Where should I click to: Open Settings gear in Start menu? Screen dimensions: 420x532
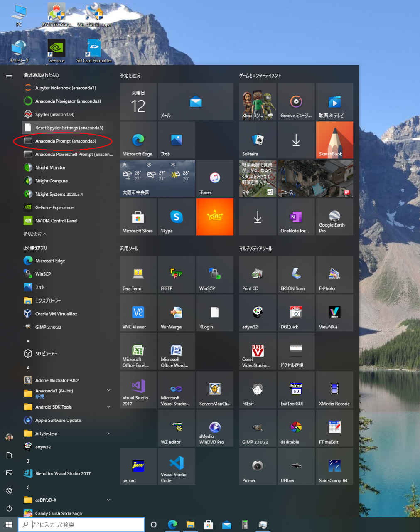9,490
